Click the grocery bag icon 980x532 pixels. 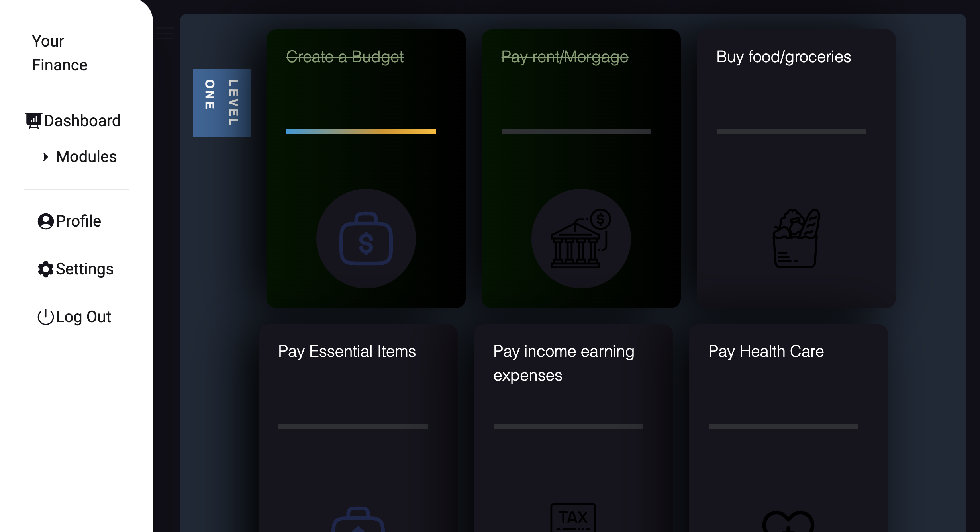[796, 239]
